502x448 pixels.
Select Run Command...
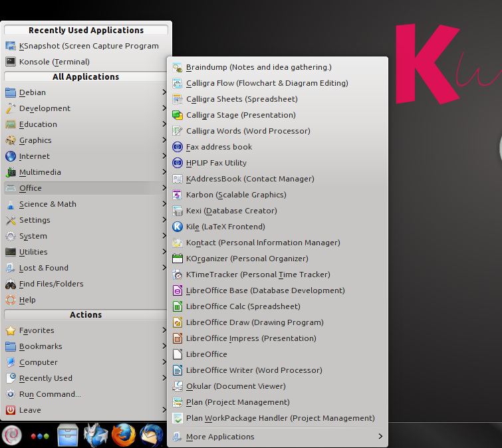click(86, 394)
